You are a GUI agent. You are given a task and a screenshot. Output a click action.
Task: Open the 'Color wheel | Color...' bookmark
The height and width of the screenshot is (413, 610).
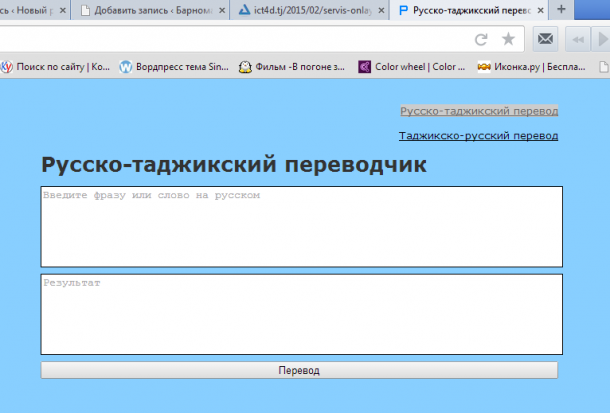tap(412, 68)
